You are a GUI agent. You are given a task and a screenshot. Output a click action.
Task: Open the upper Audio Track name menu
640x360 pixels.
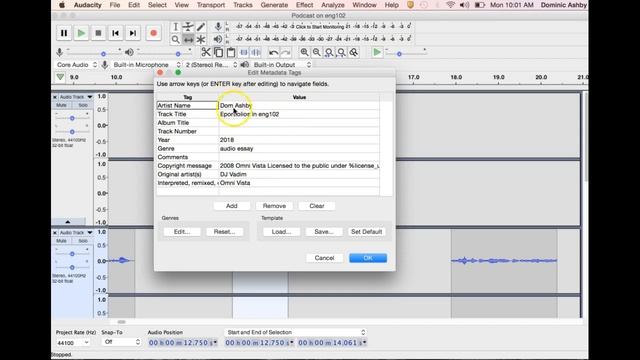pos(76,97)
